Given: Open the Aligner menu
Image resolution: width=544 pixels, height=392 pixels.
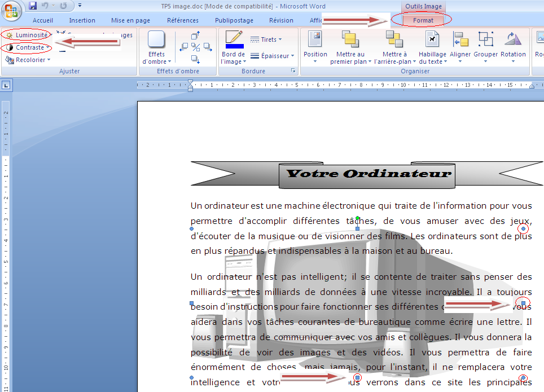Looking at the screenshot, I should [x=460, y=47].
